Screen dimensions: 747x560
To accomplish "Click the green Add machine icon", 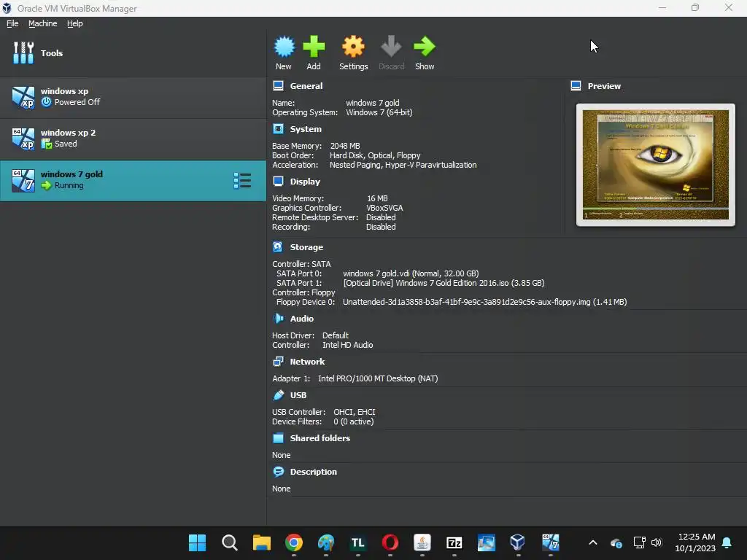I will [314, 47].
